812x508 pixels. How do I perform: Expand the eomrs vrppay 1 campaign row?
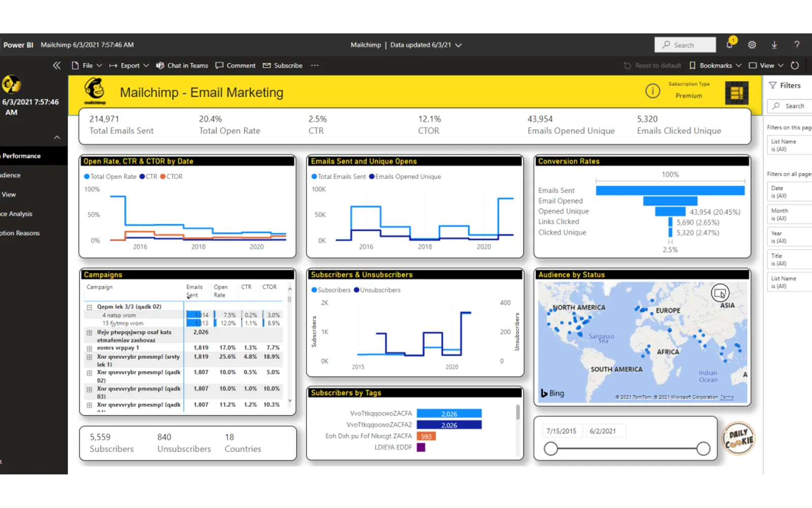pos(89,348)
